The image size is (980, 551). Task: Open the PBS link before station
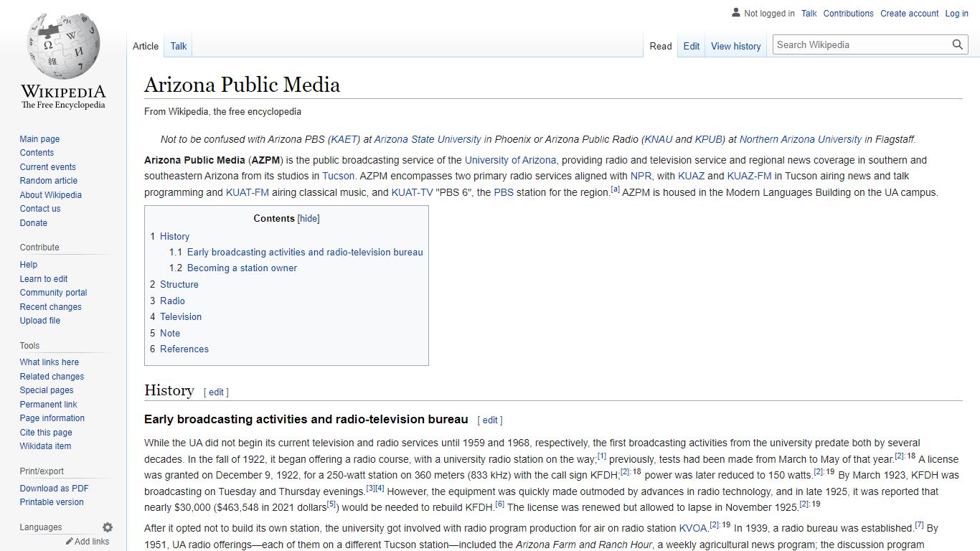click(504, 192)
